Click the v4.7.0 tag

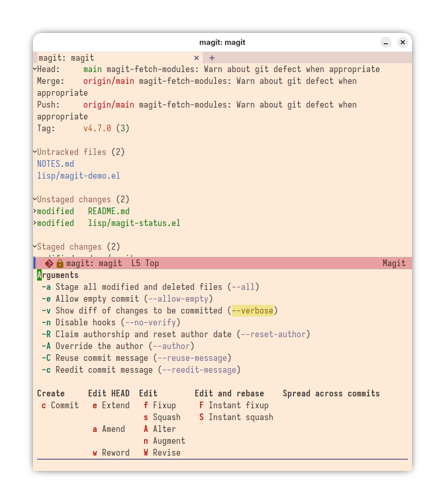point(97,129)
